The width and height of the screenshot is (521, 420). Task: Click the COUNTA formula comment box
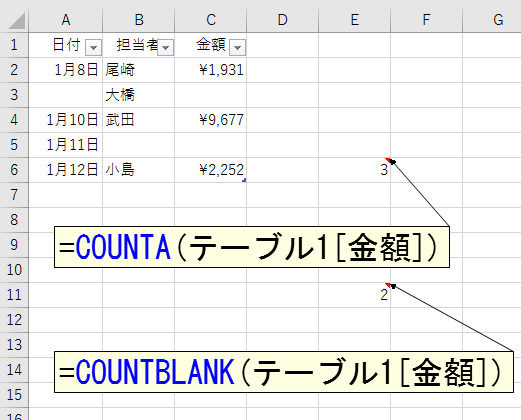(x=252, y=247)
